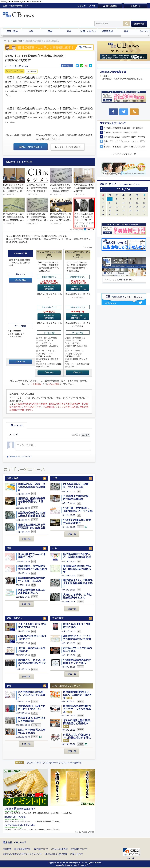Screen dimensions: 150x868
Task: Click the スクラップブック scrapbook button
Action: (x=14, y=71)
